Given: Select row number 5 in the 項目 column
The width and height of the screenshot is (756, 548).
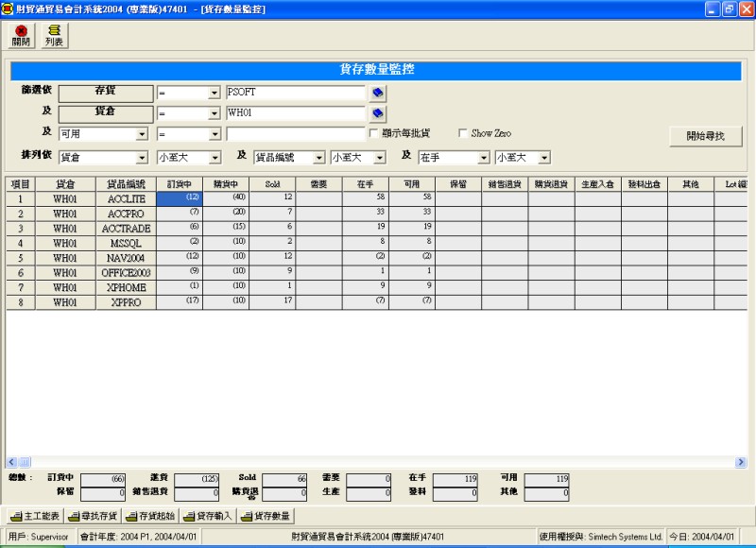Looking at the screenshot, I should click(21, 258).
